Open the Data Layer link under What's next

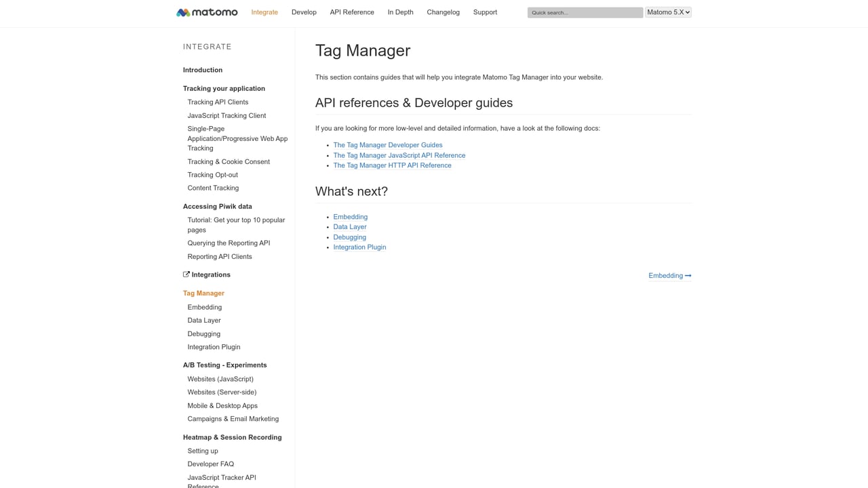pos(349,226)
